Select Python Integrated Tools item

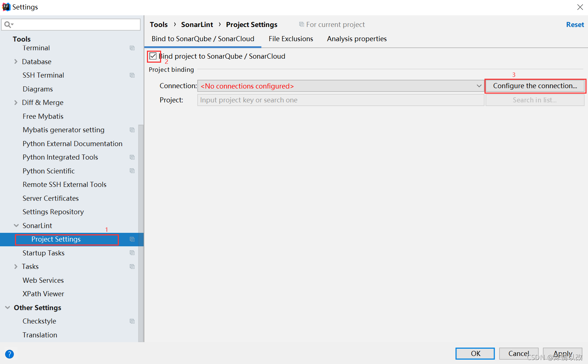[x=60, y=157]
